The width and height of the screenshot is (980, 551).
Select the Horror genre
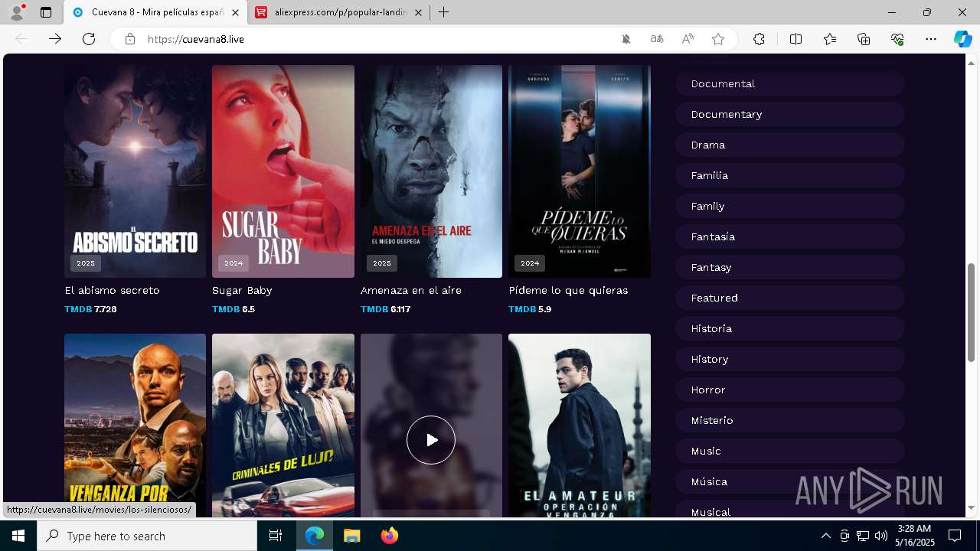pos(790,390)
